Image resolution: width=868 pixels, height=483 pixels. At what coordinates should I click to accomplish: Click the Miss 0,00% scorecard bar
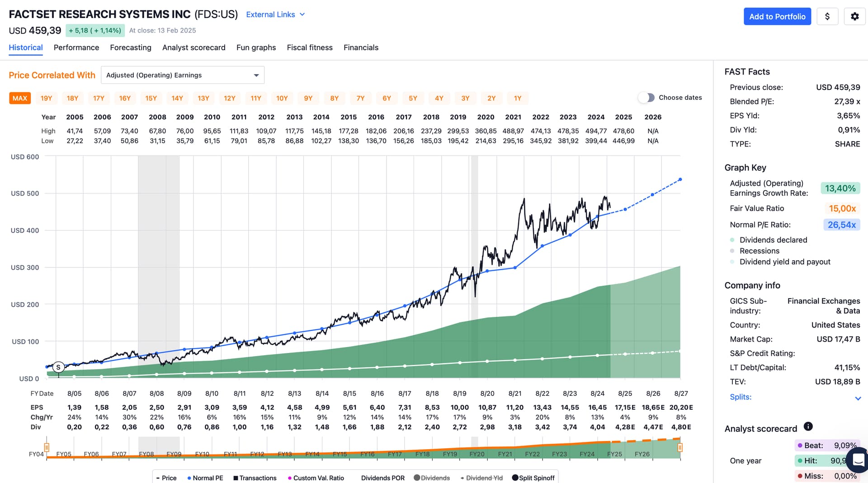[827, 476]
